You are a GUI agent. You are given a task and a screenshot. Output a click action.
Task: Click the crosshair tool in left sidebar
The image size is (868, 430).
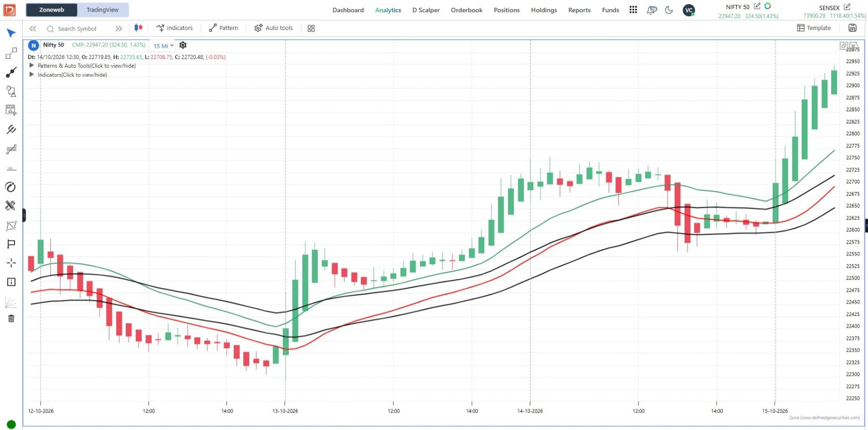(x=11, y=263)
